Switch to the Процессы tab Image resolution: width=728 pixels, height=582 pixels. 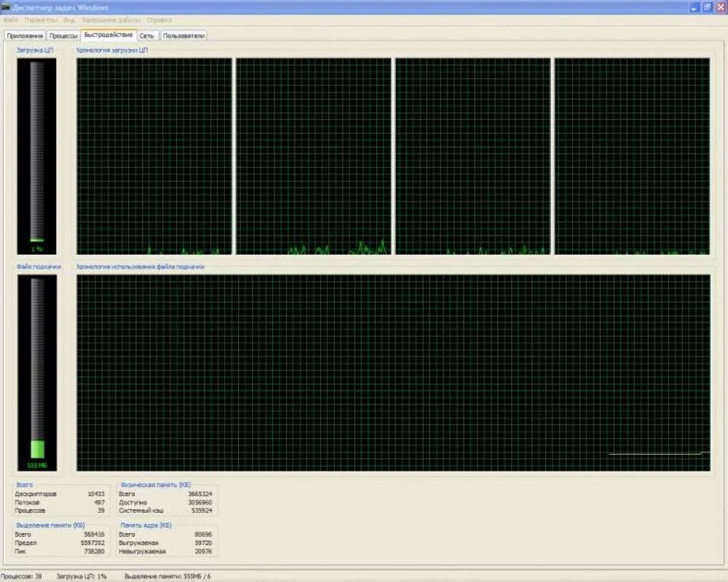click(63, 36)
